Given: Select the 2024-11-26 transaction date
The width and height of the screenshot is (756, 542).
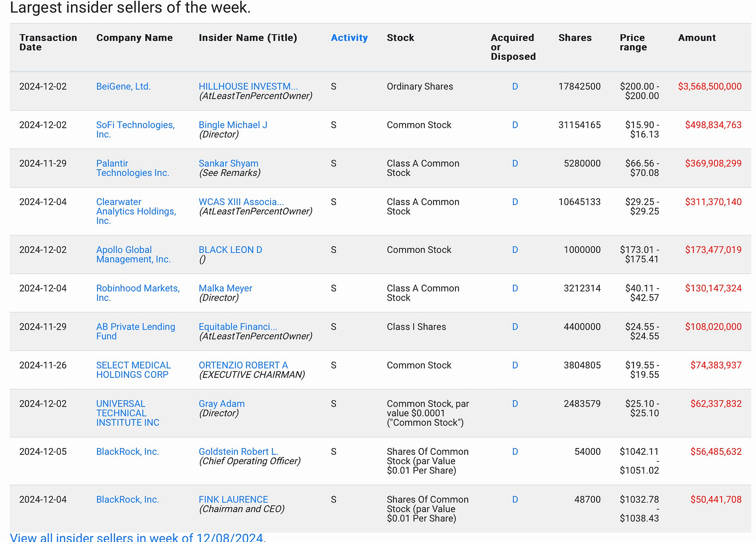Looking at the screenshot, I should click(x=43, y=365).
